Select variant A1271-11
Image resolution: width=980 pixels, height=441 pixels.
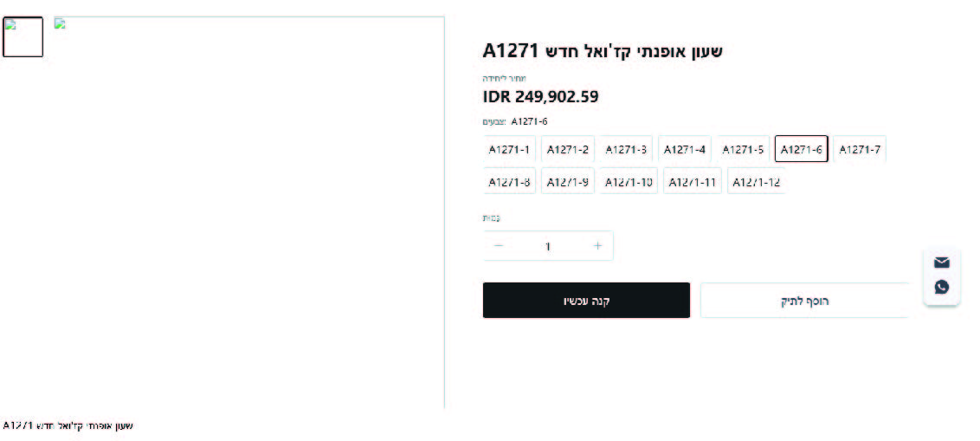pos(693,182)
